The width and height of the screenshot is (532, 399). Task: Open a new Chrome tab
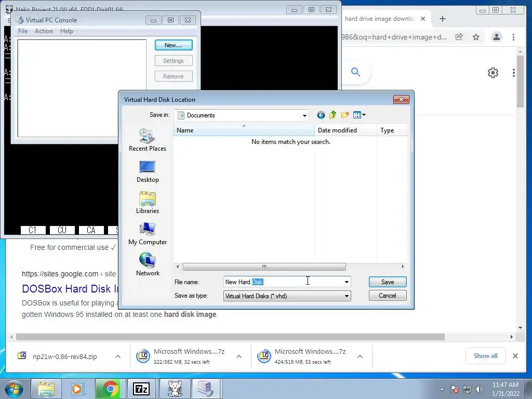pyautogui.click(x=443, y=19)
